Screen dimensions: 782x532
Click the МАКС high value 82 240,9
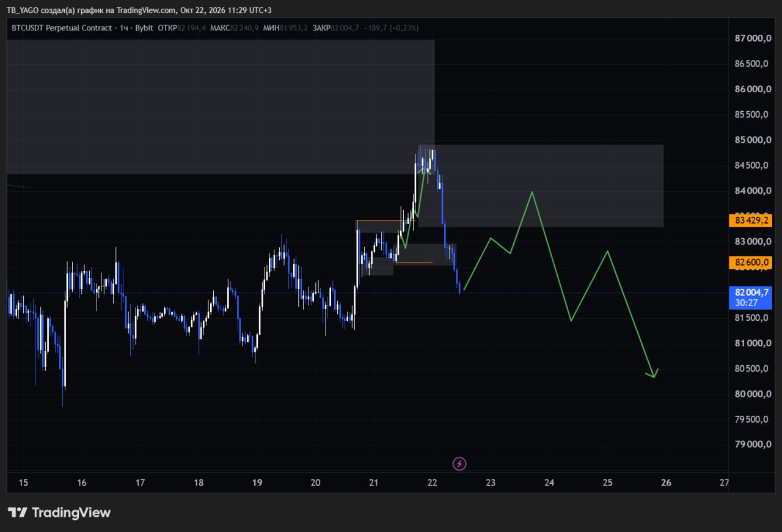pyautogui.click(x=244, y=28)
